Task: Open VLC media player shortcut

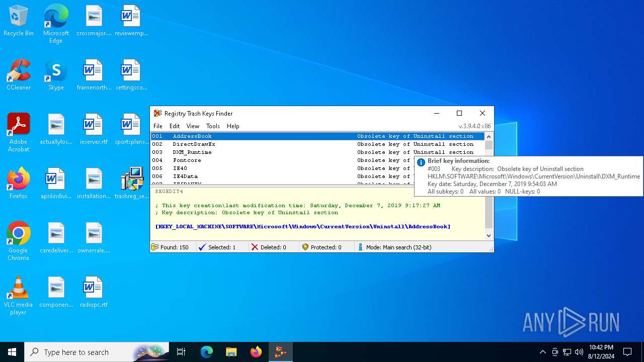Action: (x=19, y=296)
